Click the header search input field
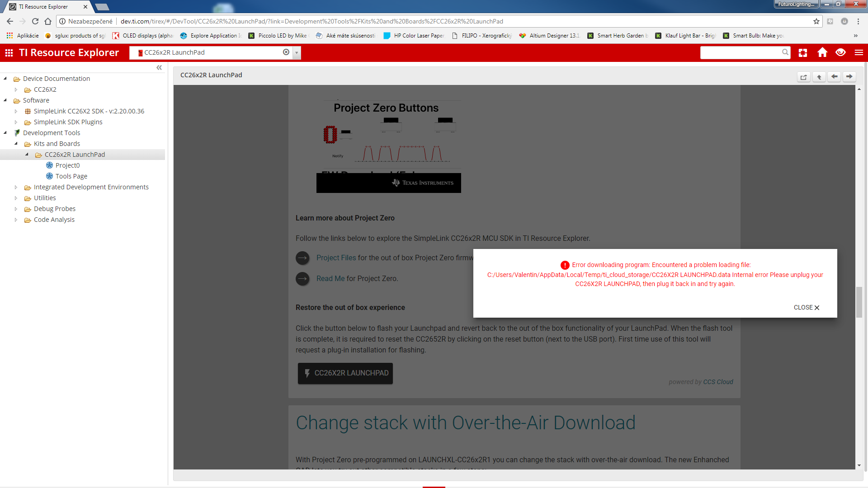Viewport: 868px width, 488px height. 741,53
